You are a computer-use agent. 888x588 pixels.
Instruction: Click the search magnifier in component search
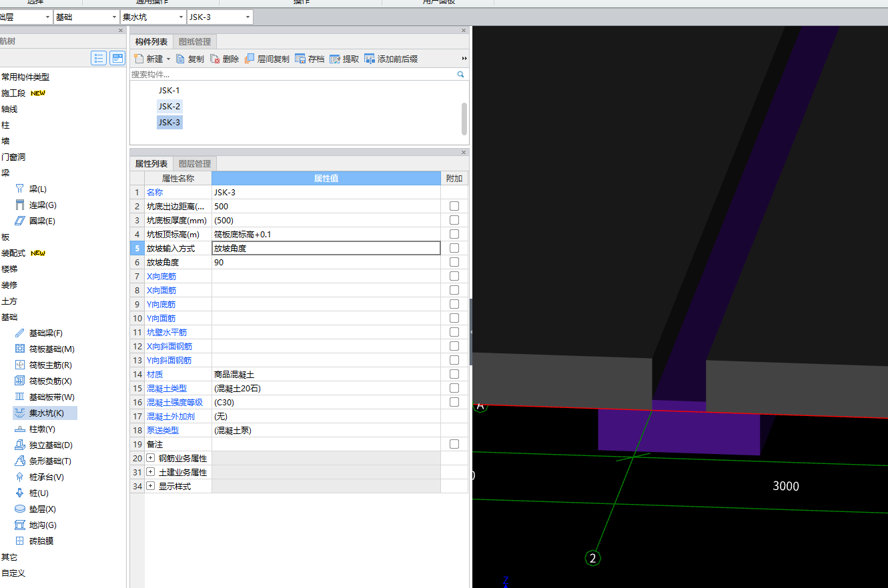[460, 75]
